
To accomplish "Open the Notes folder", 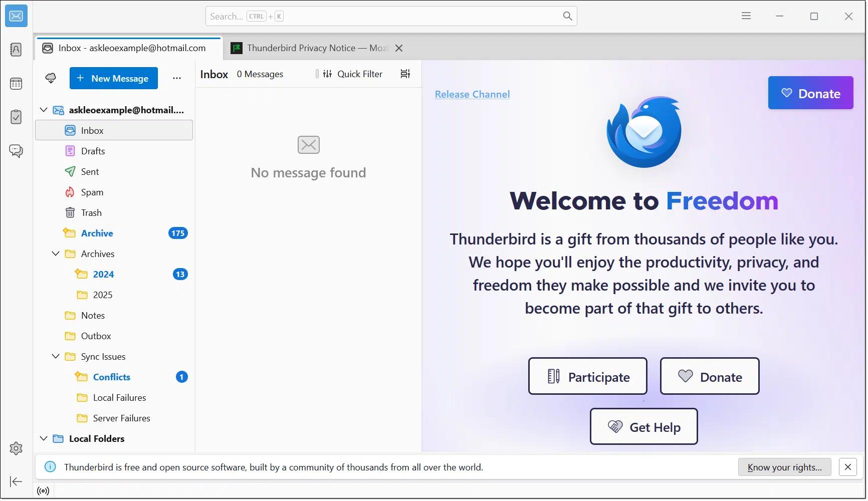I will 114,315.
